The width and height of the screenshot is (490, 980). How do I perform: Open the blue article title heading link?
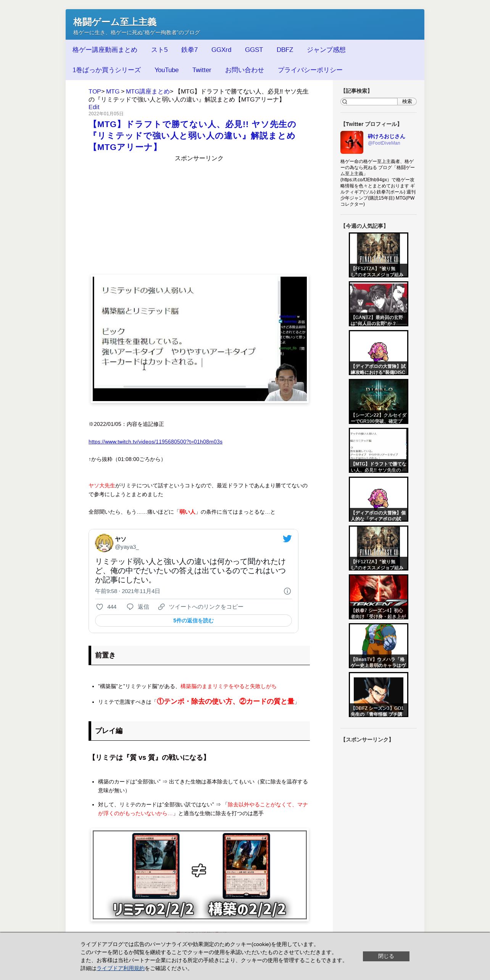click(x=192, y=135)
